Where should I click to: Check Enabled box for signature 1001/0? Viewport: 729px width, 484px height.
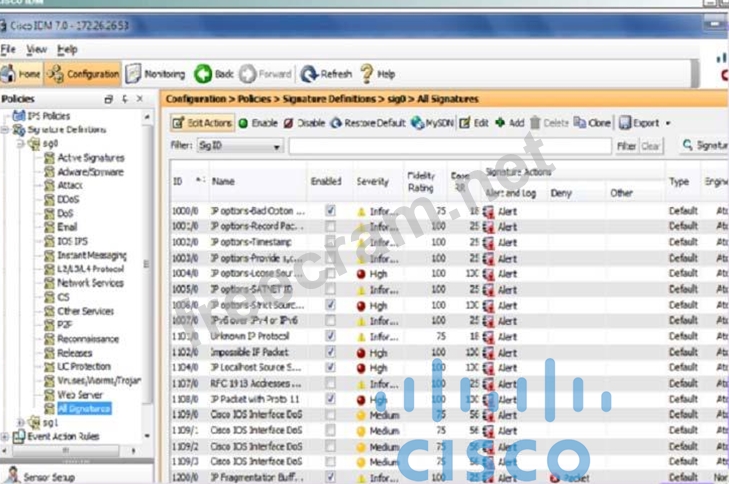(x=330, y=227)
